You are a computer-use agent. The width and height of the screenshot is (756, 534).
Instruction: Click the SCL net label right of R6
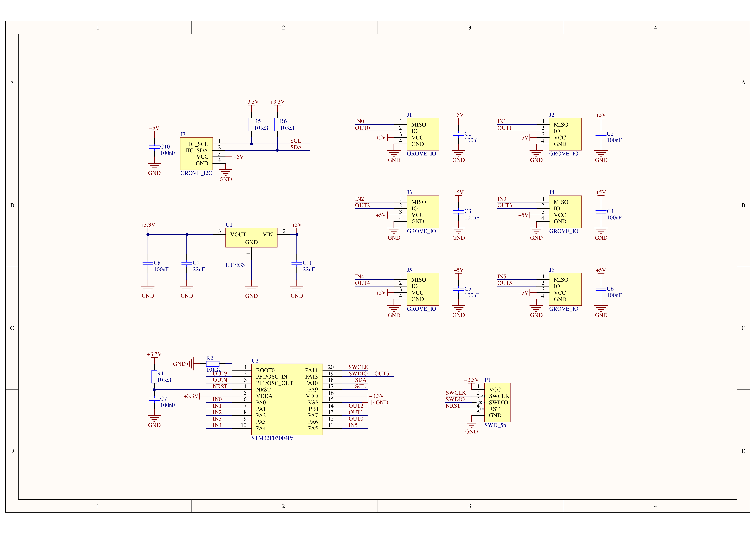(x=296, y=141)
